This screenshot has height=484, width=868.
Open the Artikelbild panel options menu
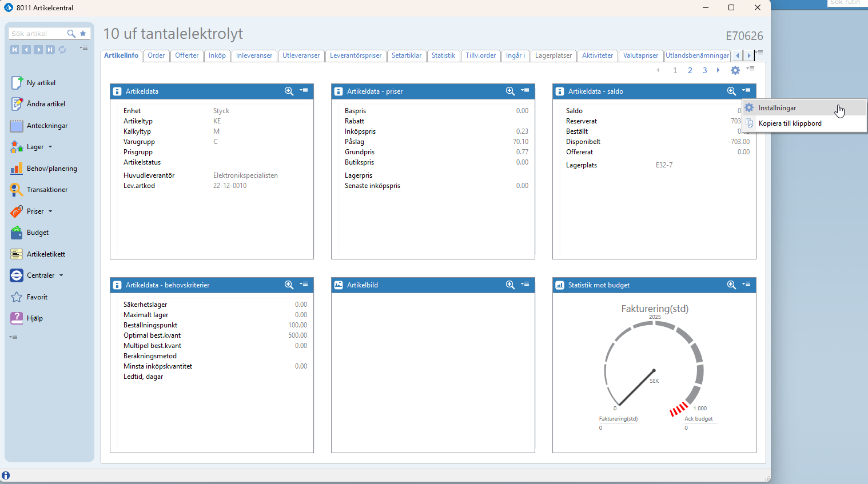pos(525,285)
